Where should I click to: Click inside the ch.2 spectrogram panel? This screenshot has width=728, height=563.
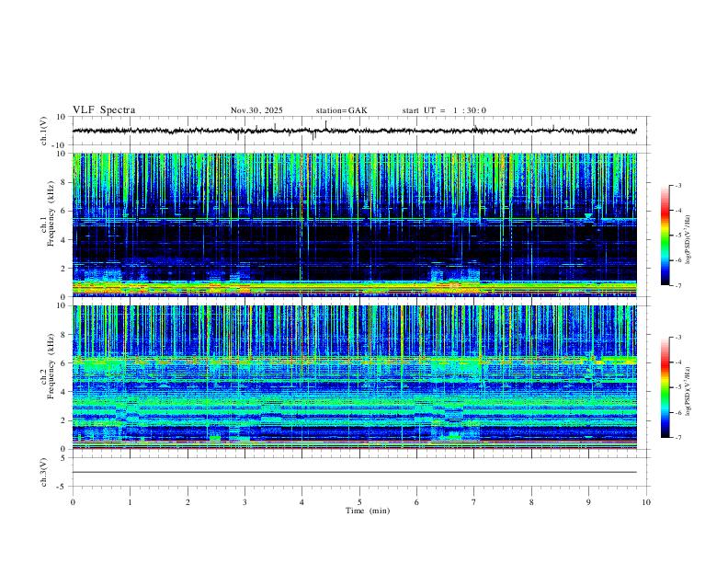click(x=354, y=377)
